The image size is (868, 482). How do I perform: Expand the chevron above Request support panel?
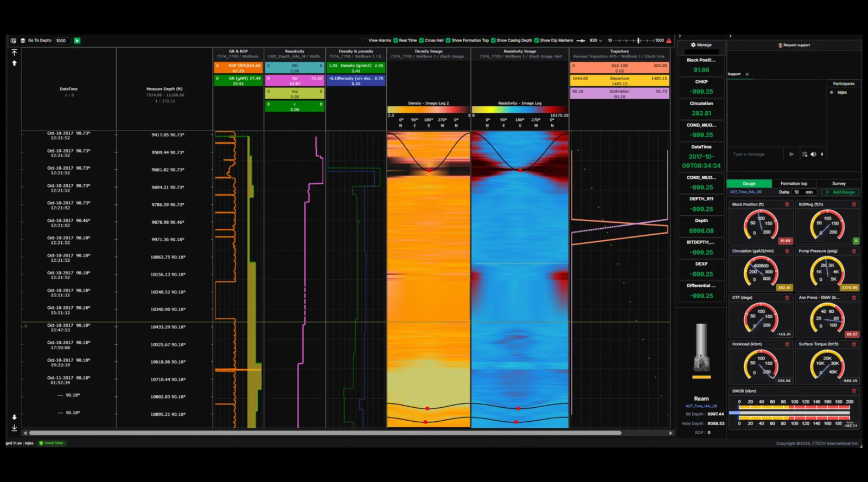pos(730,36)
